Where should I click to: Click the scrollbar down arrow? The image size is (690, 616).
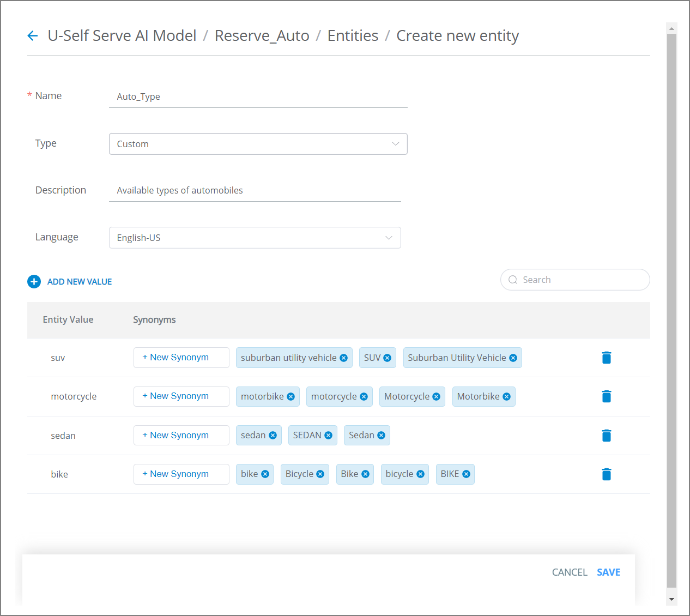point(671,600)
